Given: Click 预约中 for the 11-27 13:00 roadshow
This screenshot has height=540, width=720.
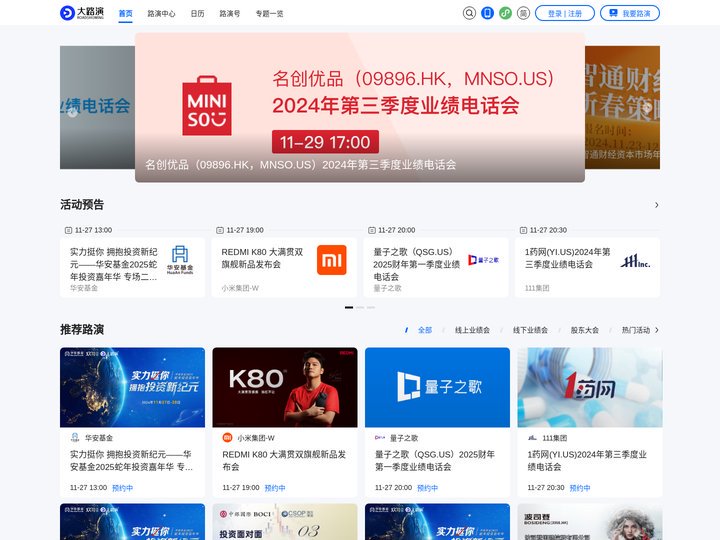Looking at the screenshot, I should tap(122, 488).
